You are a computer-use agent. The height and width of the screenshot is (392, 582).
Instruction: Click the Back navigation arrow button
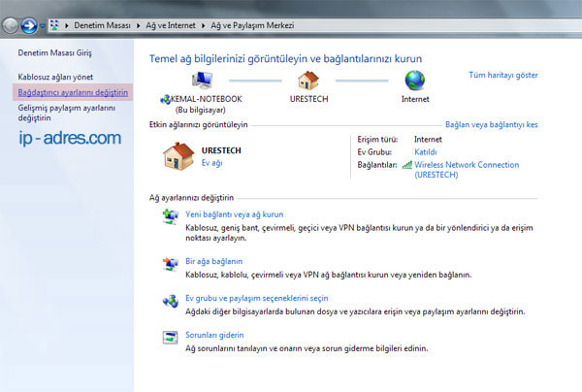13,23
